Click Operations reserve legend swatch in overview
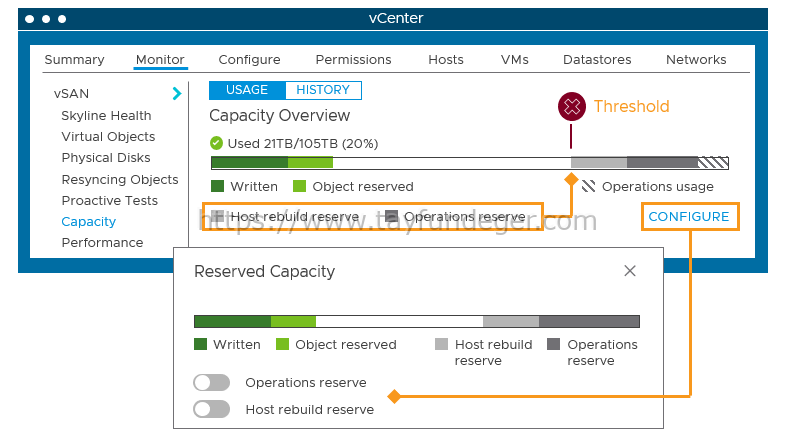Viewport: 793px width, 441px height. 391,216
